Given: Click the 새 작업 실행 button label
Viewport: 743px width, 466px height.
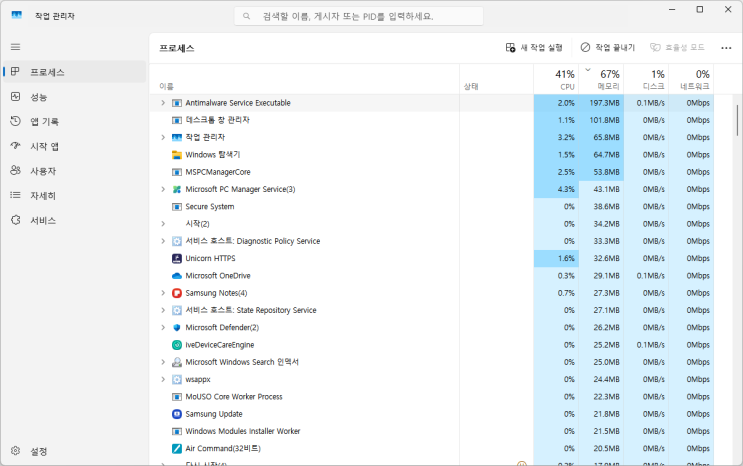Looking at the screenshot, I should [x=541, y=47].
